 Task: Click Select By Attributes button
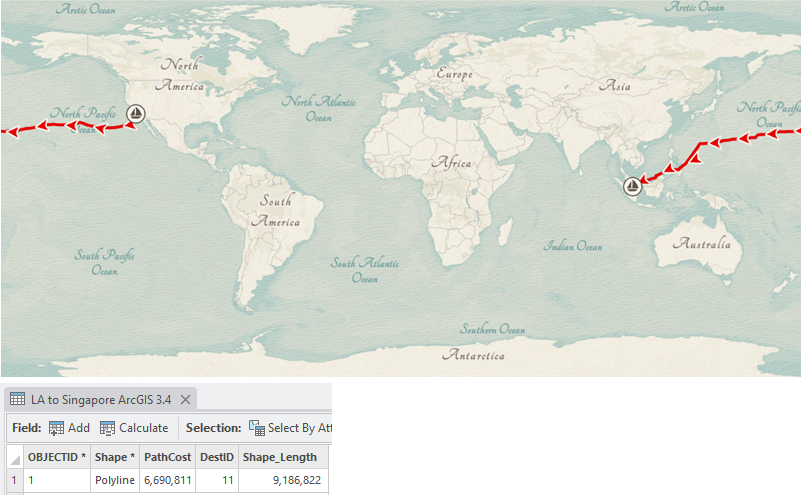coord(290,428)
